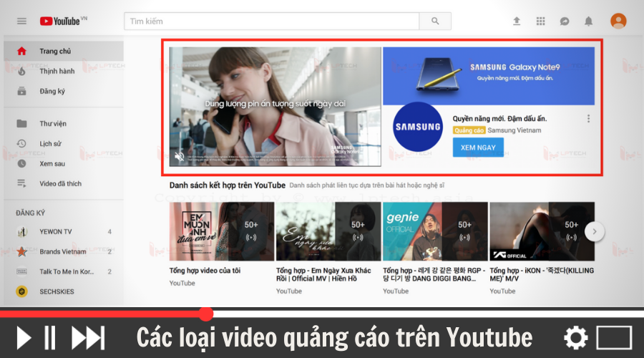This screenshot has width=644, height=358.
Task: Open the YEWON TV subscription
Action: (64, 231)
